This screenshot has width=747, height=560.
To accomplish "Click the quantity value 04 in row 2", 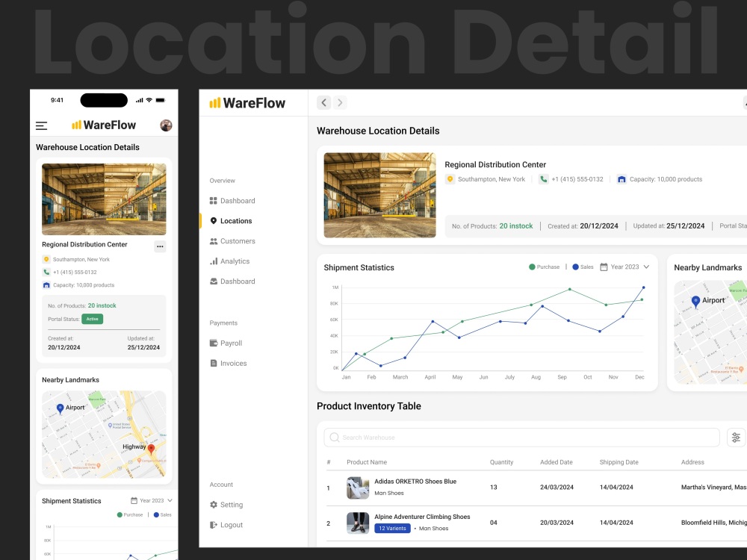I will pos(494,523).
